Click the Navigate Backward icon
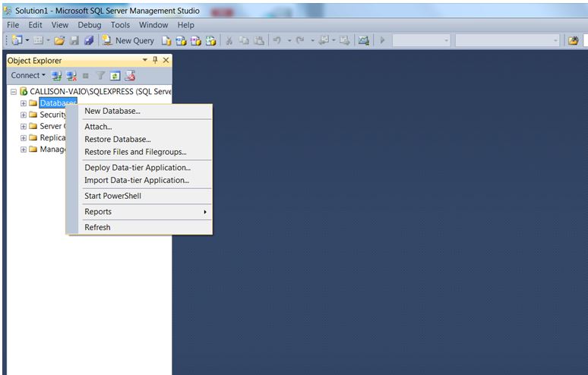Image resolution: width=588 pixels, height=375 pixels. point(324,39)
